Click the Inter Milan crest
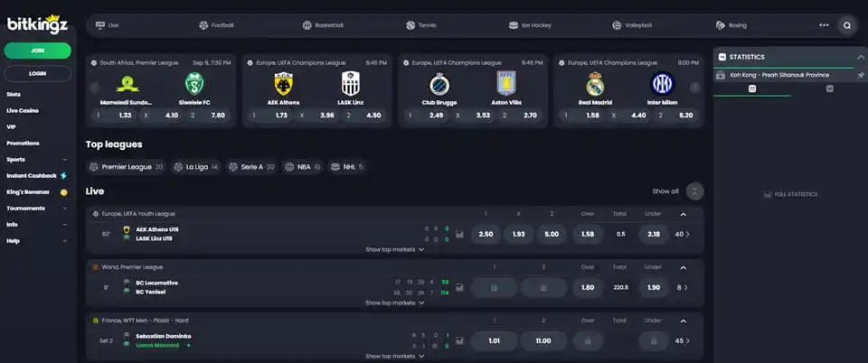868x363 pixels. click(x=663, y=84)
